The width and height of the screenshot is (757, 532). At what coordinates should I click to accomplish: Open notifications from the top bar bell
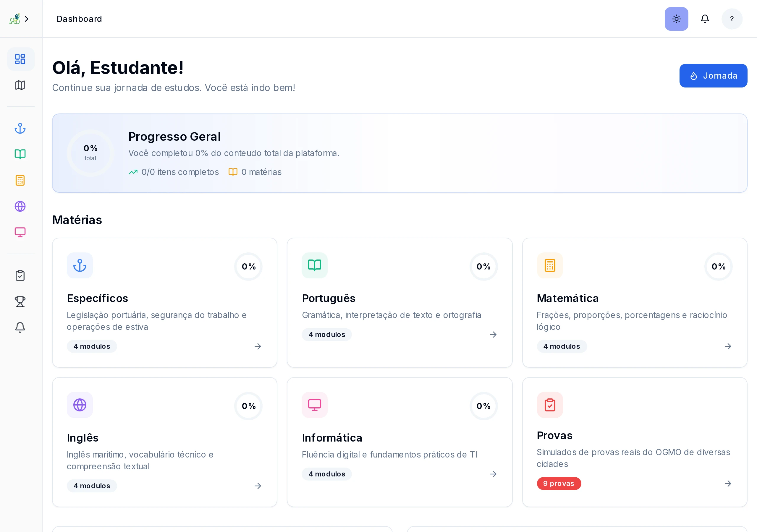tap(705, 19)
